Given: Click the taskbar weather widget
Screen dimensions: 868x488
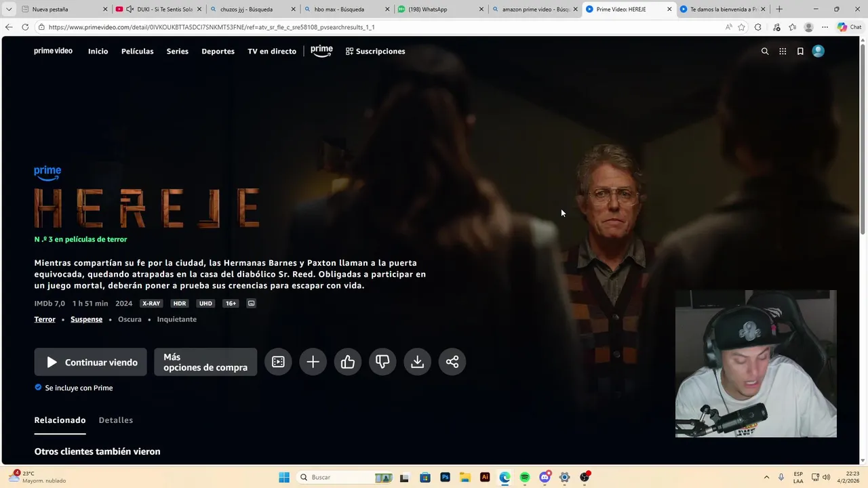Looking at the screenshot, I should click(x=37, y=477).
